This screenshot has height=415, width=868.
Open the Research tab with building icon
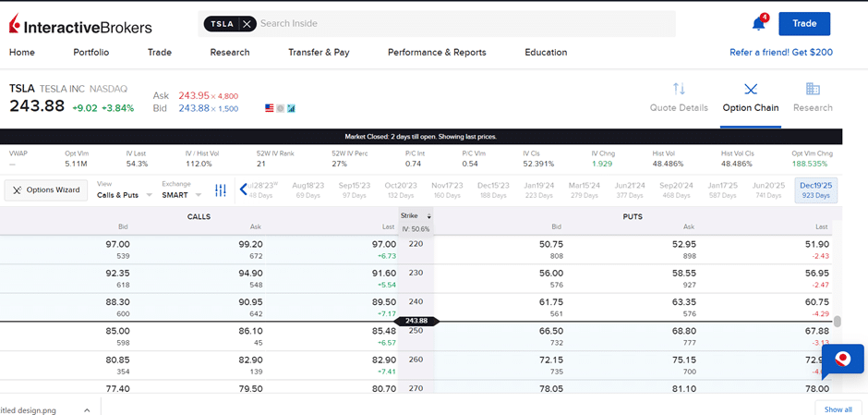[813, 98]
